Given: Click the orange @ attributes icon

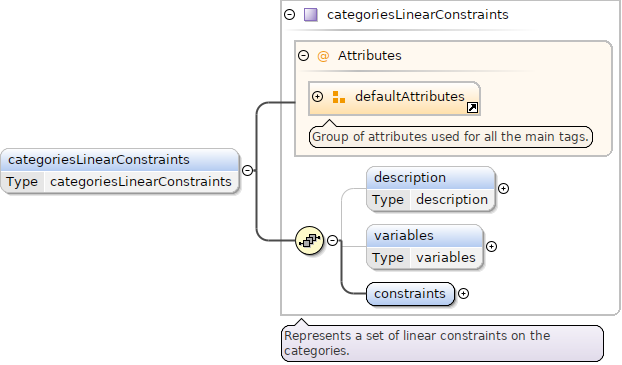Looking at the screenshot, I should click(x=323, y=56).
